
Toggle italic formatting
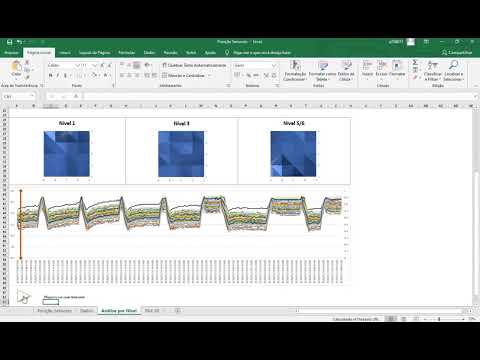click(x=58, y=76)
